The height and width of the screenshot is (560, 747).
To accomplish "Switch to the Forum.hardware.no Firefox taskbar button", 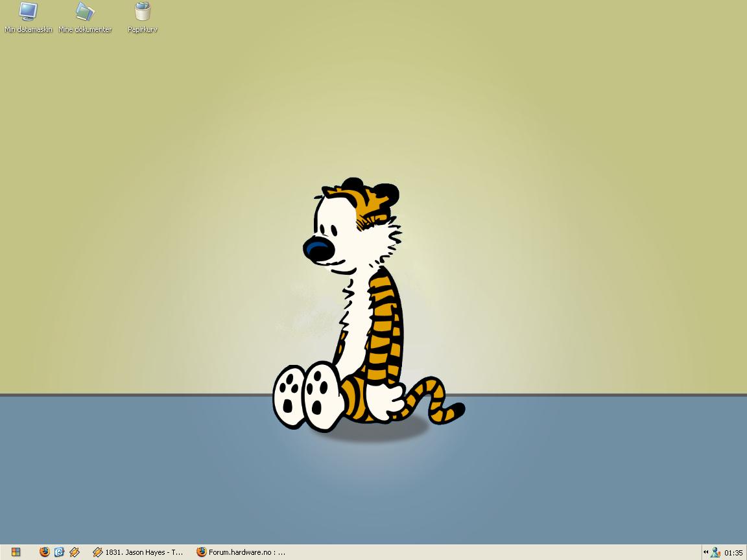I will point(243,552).
